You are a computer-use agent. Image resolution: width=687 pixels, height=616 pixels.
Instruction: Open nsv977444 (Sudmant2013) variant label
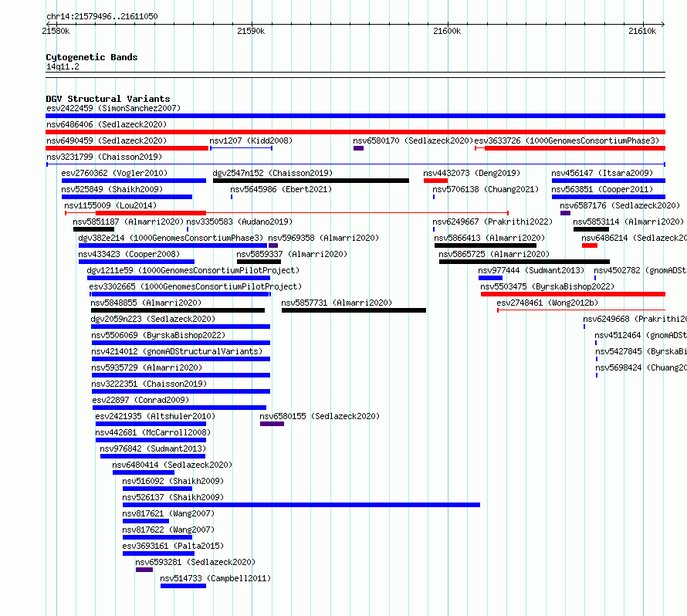pyautogui.click(x=531, y=270)
